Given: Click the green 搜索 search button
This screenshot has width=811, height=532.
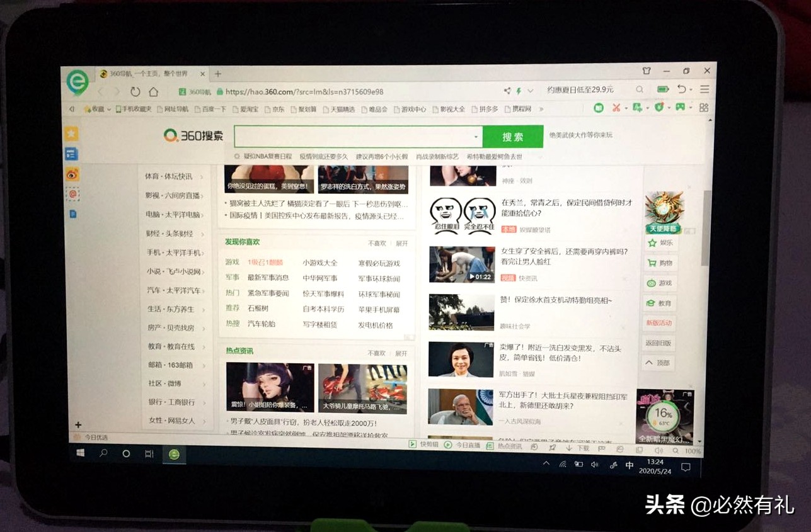Looking at the screenshot, I should click(x=513, y=137).
